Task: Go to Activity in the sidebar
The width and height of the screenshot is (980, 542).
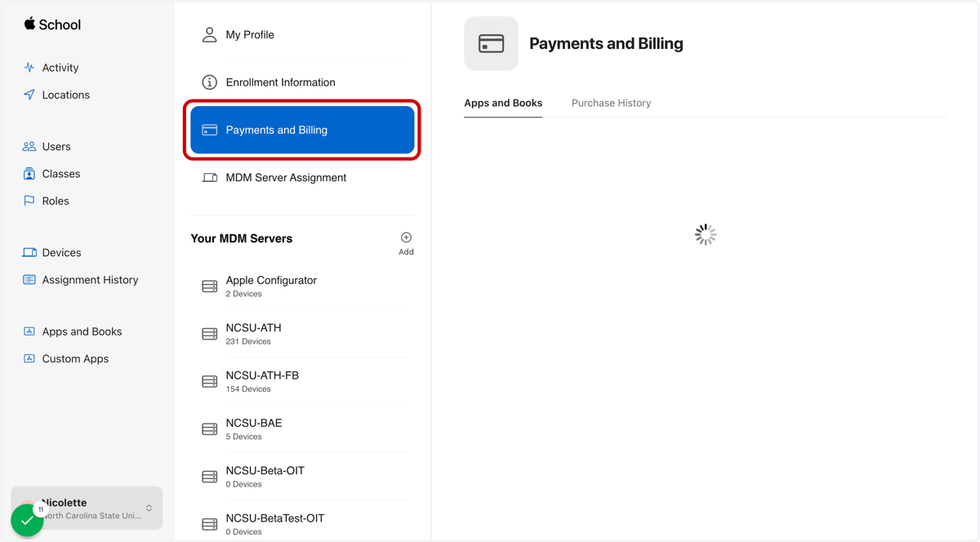Action: pyautogui.click(x=60, y=68)
